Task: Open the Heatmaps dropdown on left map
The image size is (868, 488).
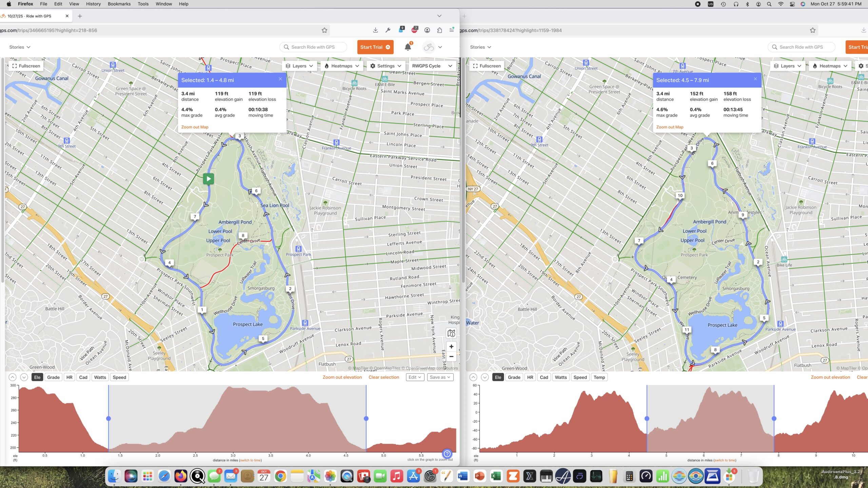Action: pos(342,66)
